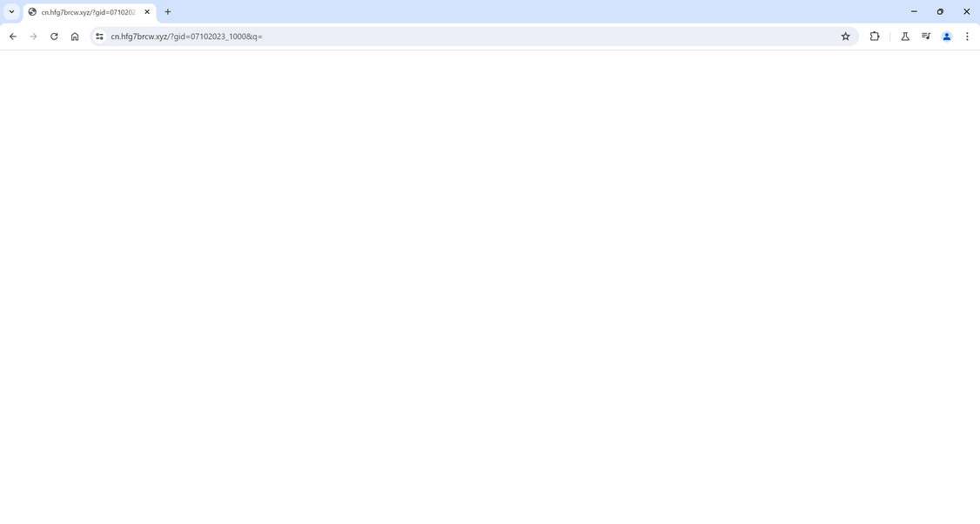Minimize the browser window
The height and width of the screenshot is (524, 980).
pyautogui.click(x=914, y=11)
